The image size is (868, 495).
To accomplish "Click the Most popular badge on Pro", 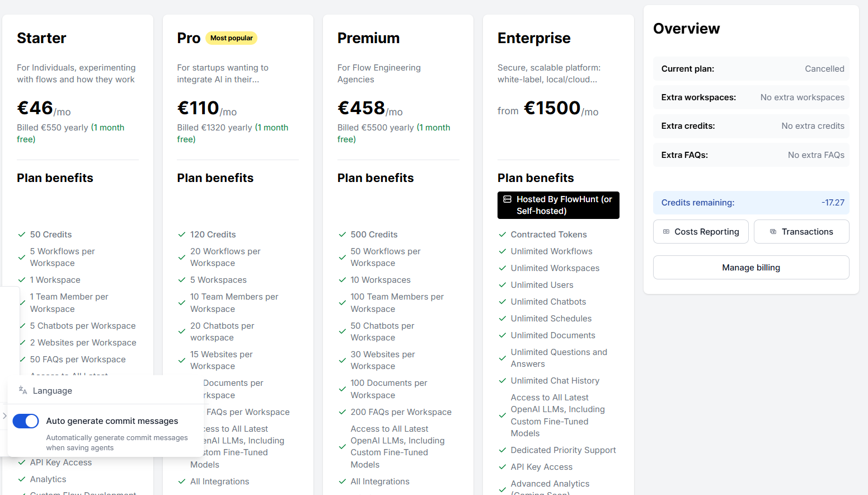I will tap(232, 38).
